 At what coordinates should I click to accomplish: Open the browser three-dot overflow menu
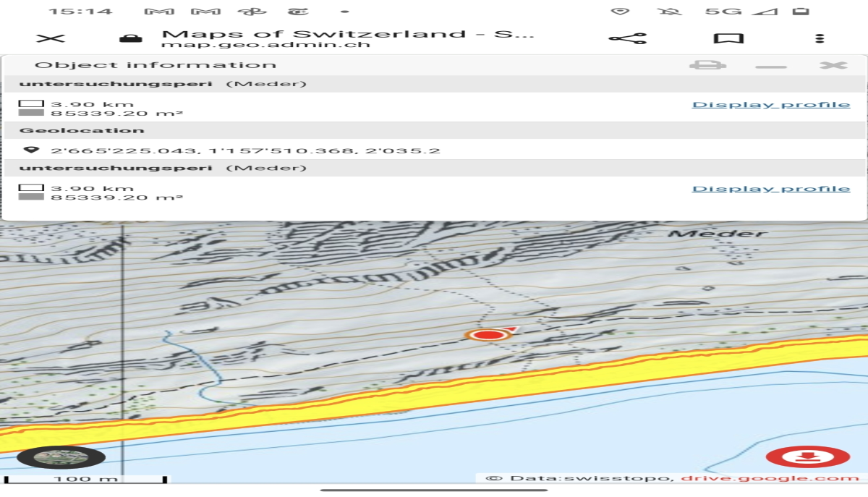(x=819, y=39)
